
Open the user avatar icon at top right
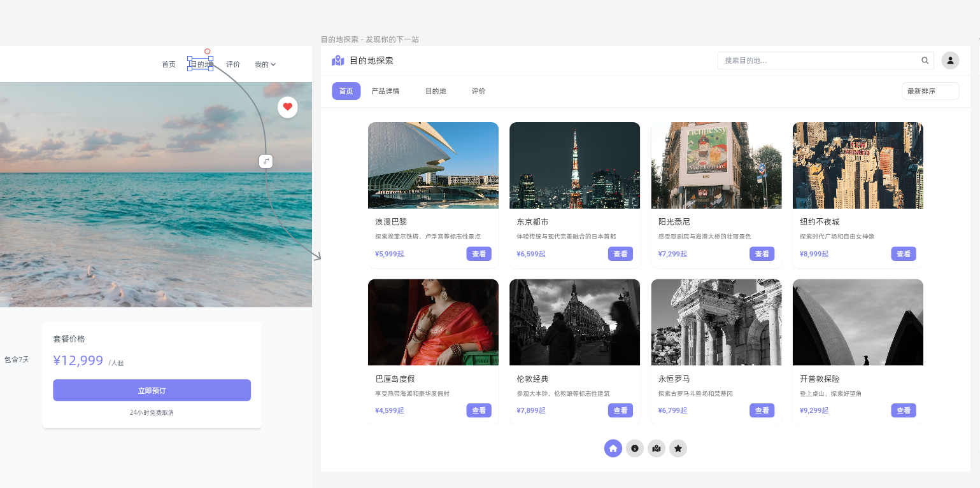[950, 60]
